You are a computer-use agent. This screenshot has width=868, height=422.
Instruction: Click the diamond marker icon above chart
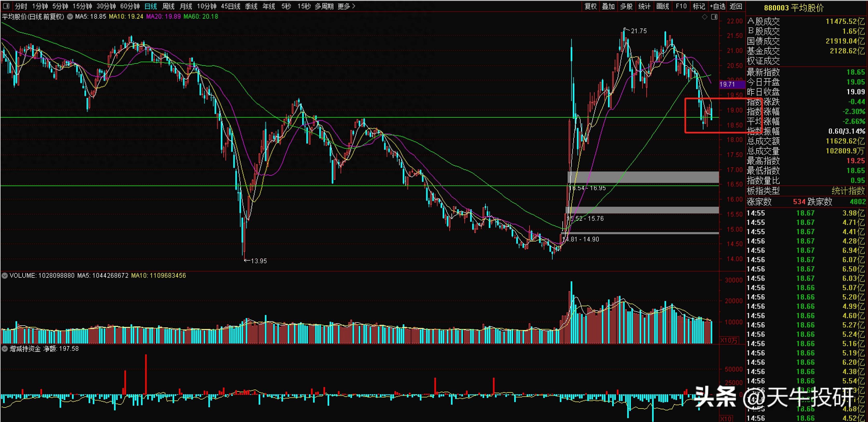(x=704, y=17)
